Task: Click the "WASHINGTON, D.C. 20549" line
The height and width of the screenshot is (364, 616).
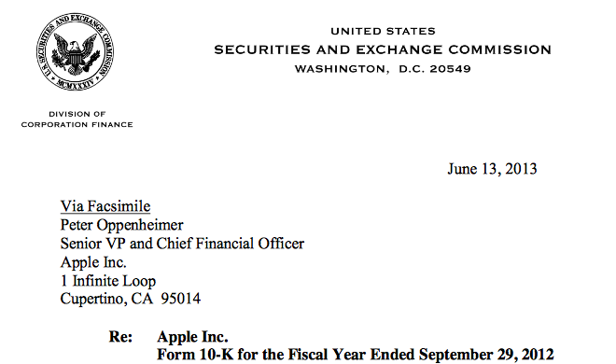Action: tap(383, 69)
